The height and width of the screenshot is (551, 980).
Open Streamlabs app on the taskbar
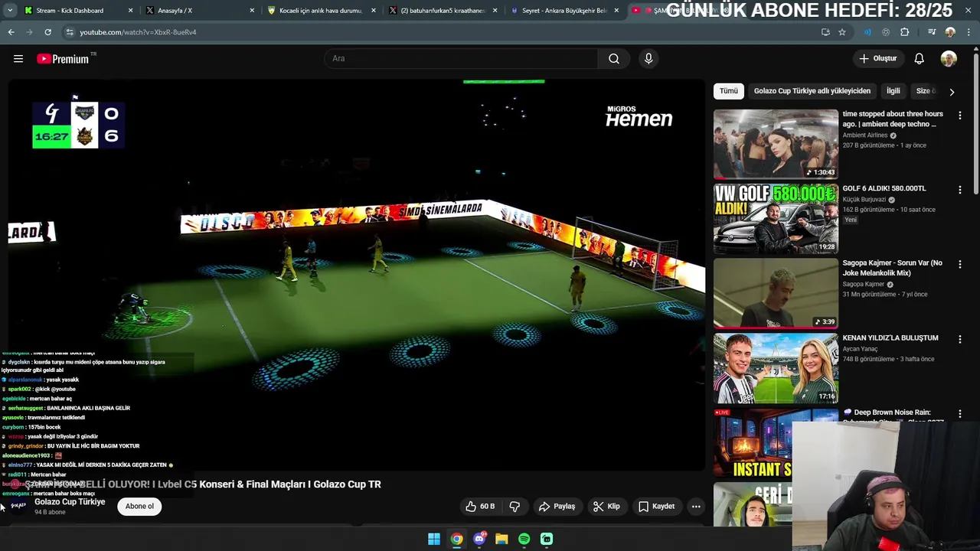(547, 539)
